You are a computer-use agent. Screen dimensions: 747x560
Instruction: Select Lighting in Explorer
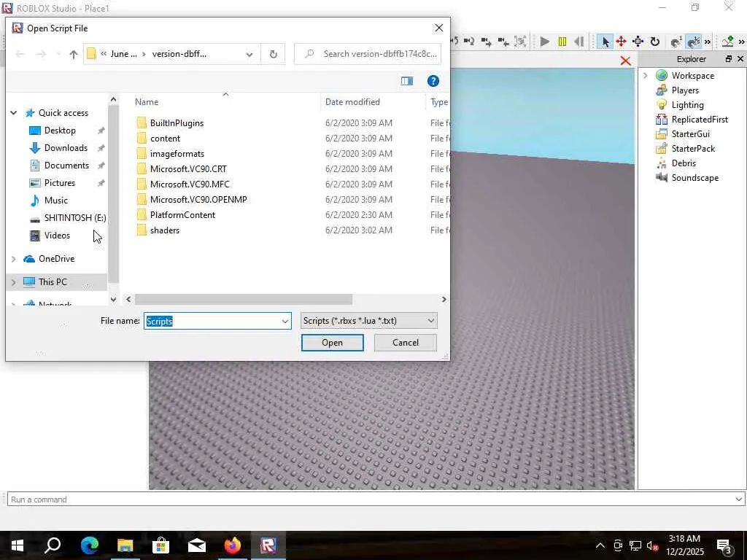687,105
